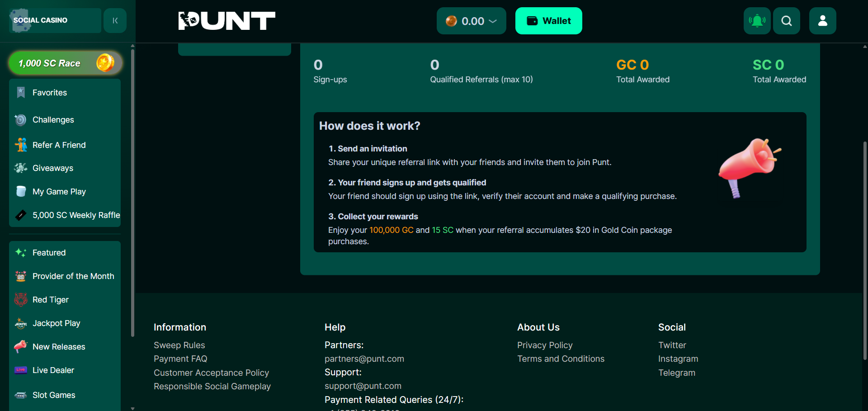Open Customer Acceptance Policy
868x411 pixels.
(211, 373)
